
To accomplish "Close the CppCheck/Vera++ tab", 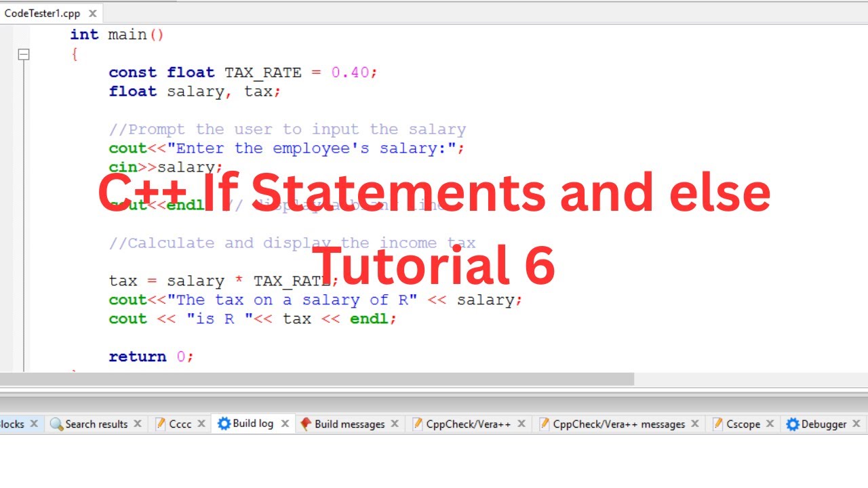I will point(521,424).
